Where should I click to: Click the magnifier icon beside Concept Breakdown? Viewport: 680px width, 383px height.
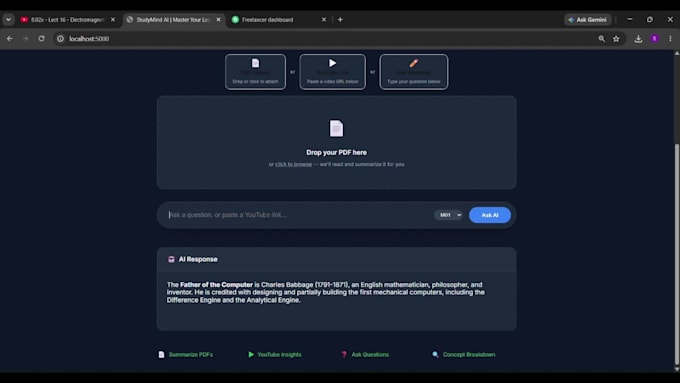435,354
